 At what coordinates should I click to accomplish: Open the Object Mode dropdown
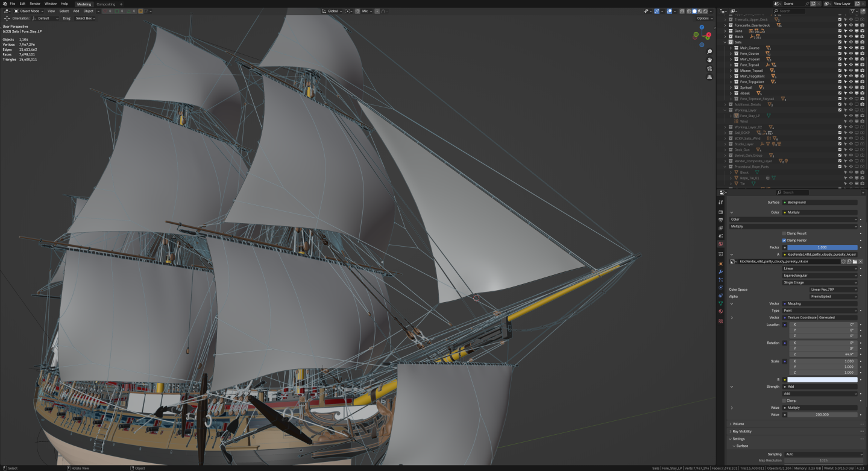pos(29,11)
